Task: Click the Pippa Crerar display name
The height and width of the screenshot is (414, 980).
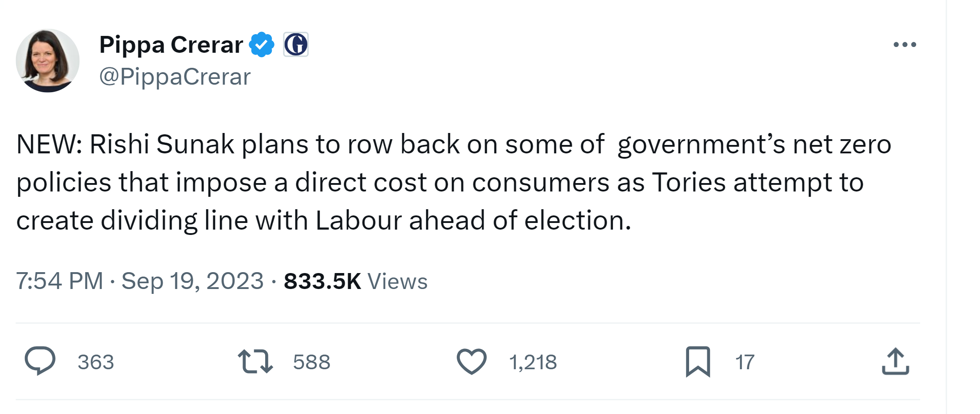Action: 171,44
